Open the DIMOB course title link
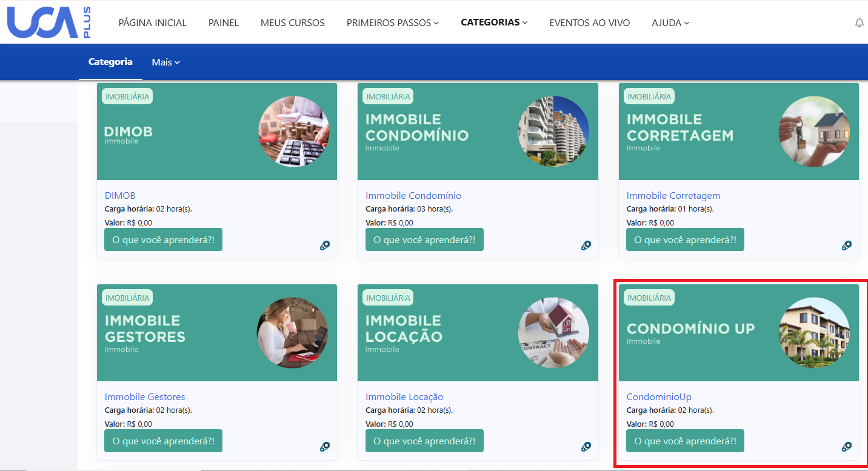Viewport: 868px width, 471px height. (120, 195)
